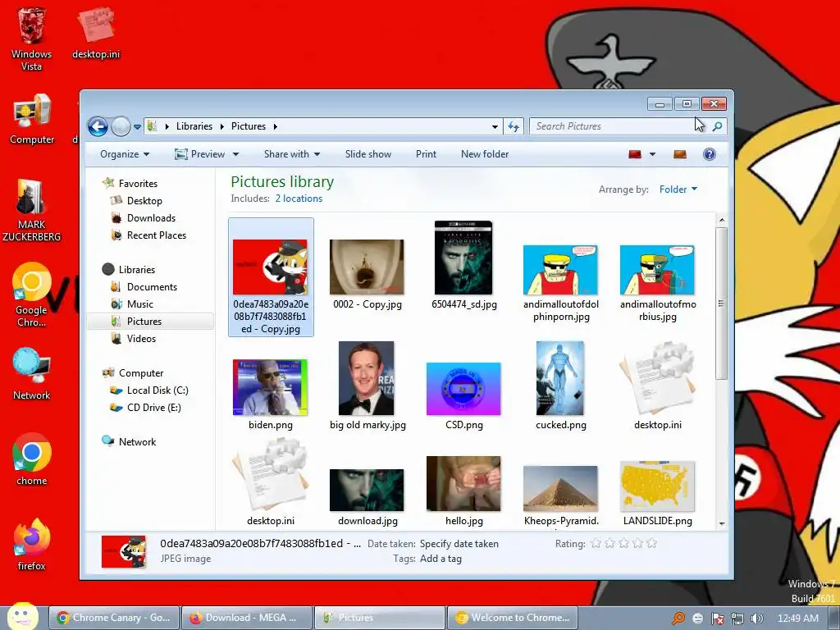This screenshot has width=840, height=630.
Task: Open the recent pages dropdown beside navigation arrows
Action: tap(137, 127)
